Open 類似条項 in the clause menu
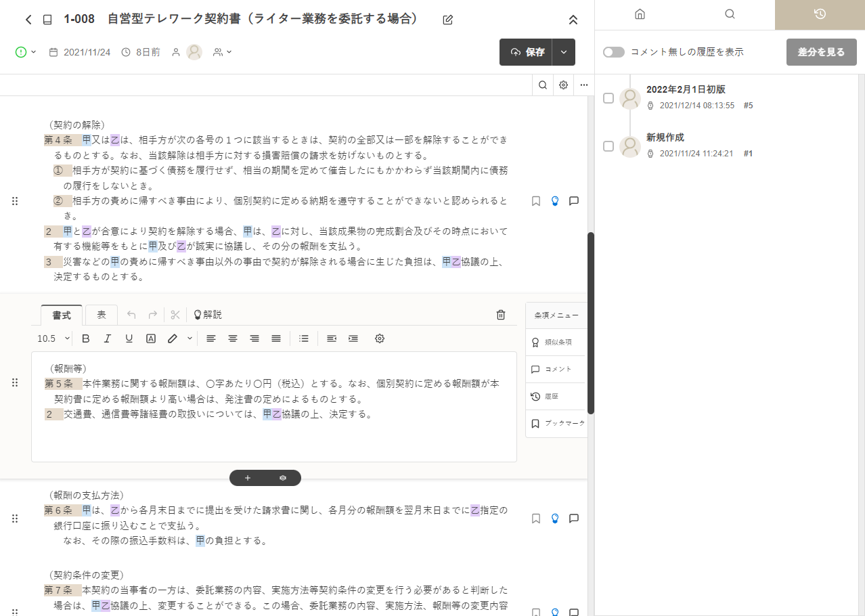The height and width of the screenshot is (616, 865). (x=555, y=343)
